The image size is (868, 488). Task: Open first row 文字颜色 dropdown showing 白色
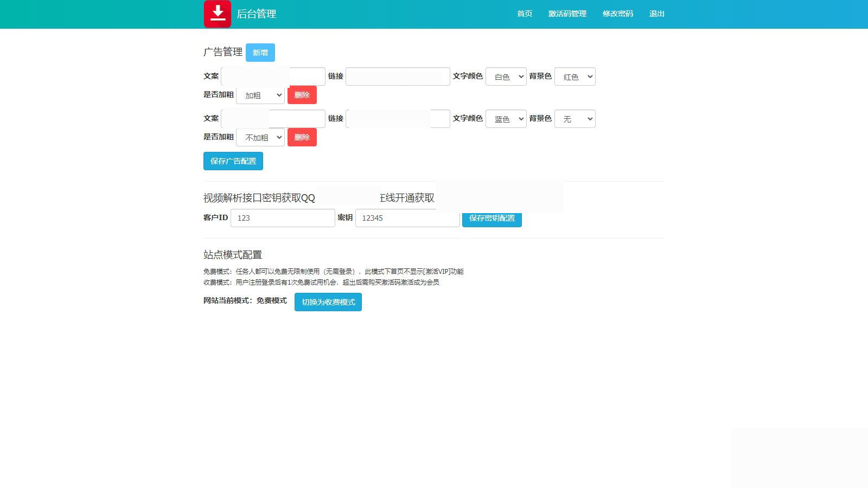point(506,76)
